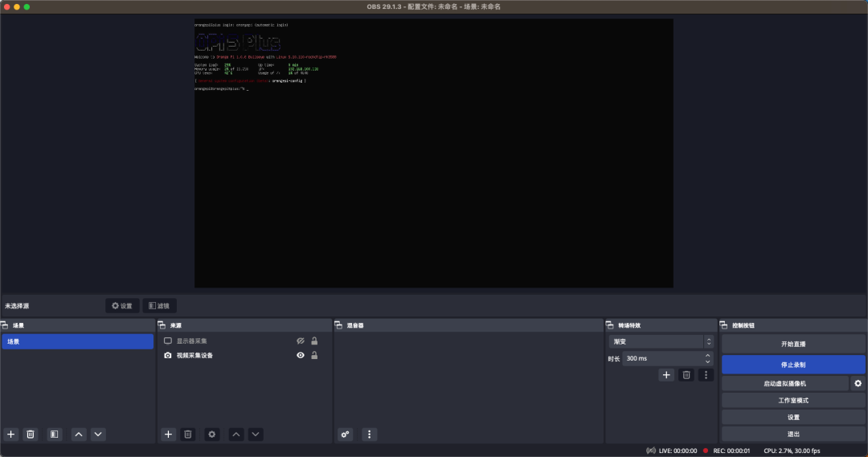Open source properties gear in 来源 panel toolbar

(211, 435)
